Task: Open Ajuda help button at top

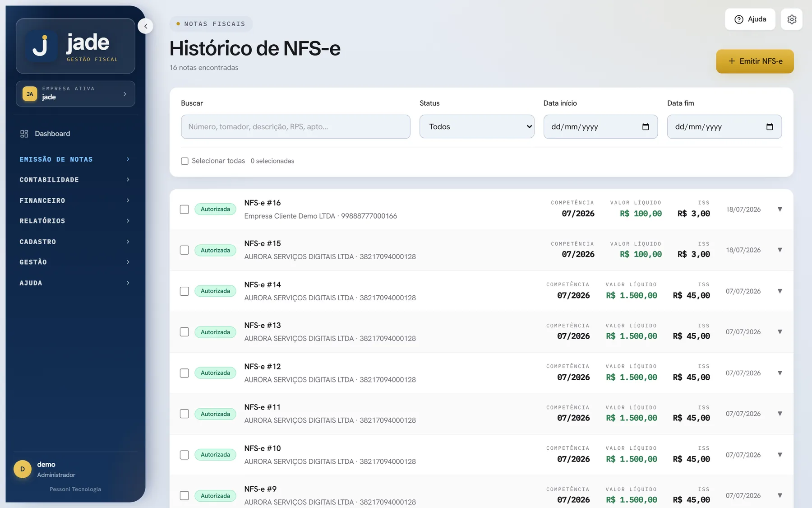Action: (x=750, y=19)
